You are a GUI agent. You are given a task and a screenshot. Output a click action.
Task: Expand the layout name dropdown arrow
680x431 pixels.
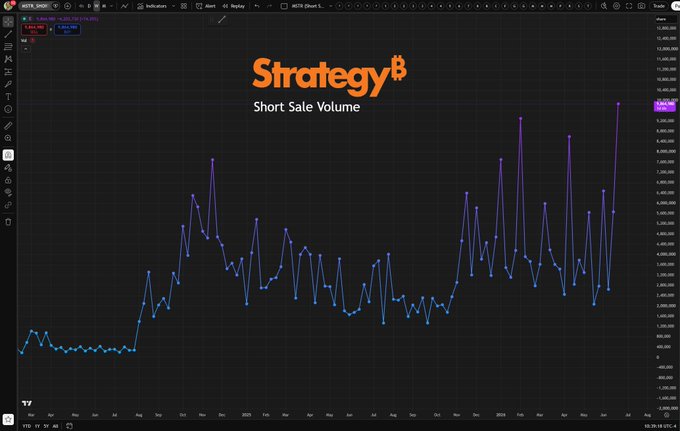point(330,6)
